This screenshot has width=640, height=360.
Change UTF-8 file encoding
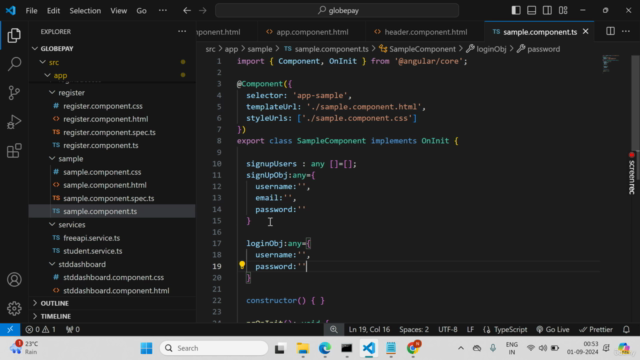448,329
